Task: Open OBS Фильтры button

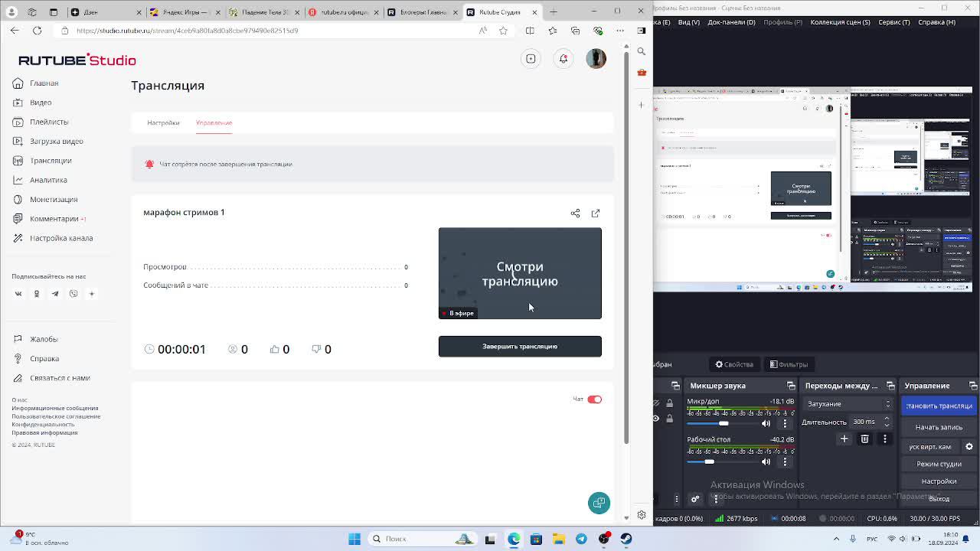Action: [x=789, y=364]
